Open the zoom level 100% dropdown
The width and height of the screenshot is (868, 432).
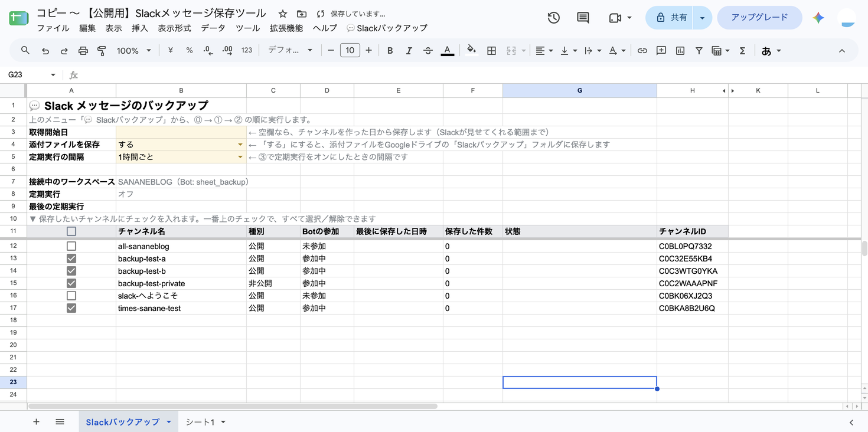[x=134, y=51]
